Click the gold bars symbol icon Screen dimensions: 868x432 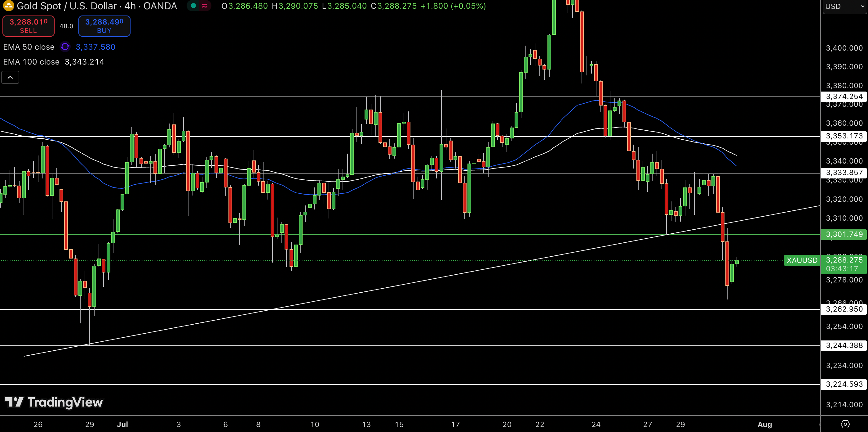pyautogui.click(x=8, y=6)
